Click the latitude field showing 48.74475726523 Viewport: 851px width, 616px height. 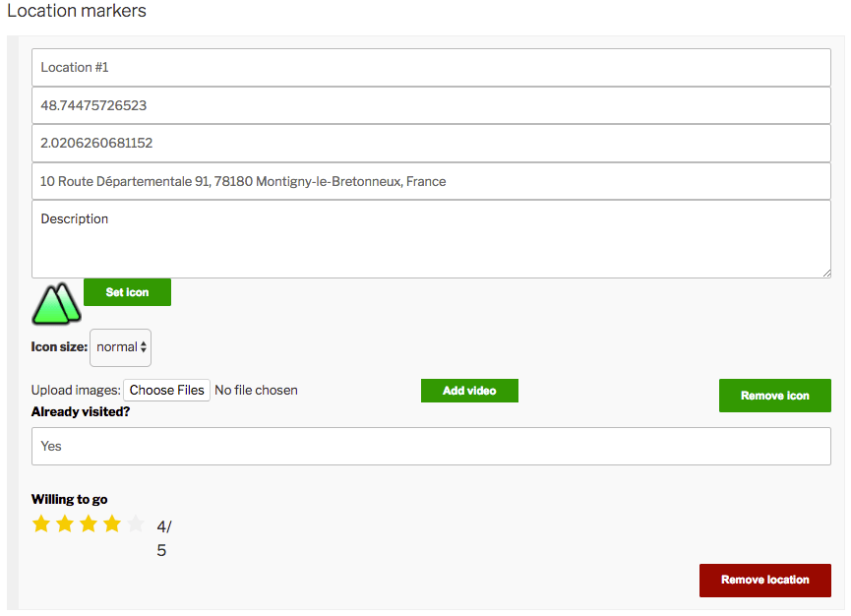coord(431,105)
